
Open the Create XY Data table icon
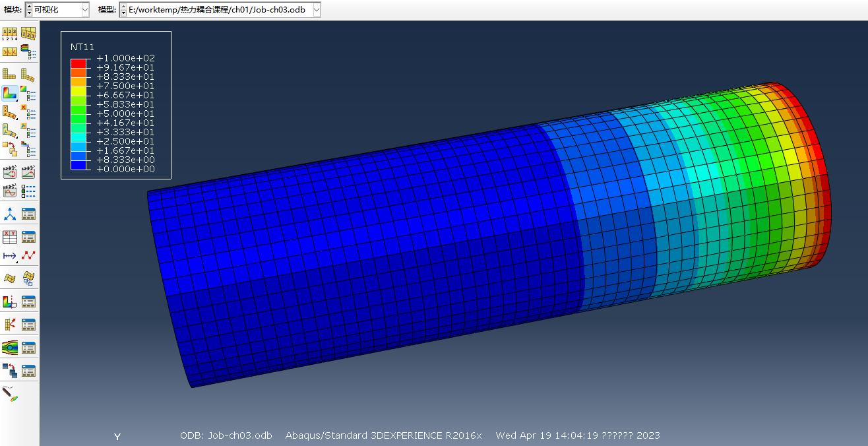click(x=10, y=237)
